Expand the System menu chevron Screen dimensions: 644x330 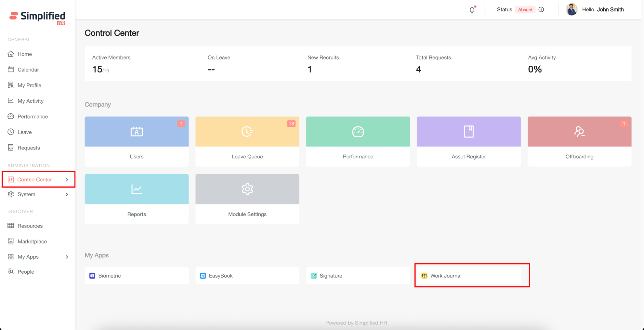[67, 194]
